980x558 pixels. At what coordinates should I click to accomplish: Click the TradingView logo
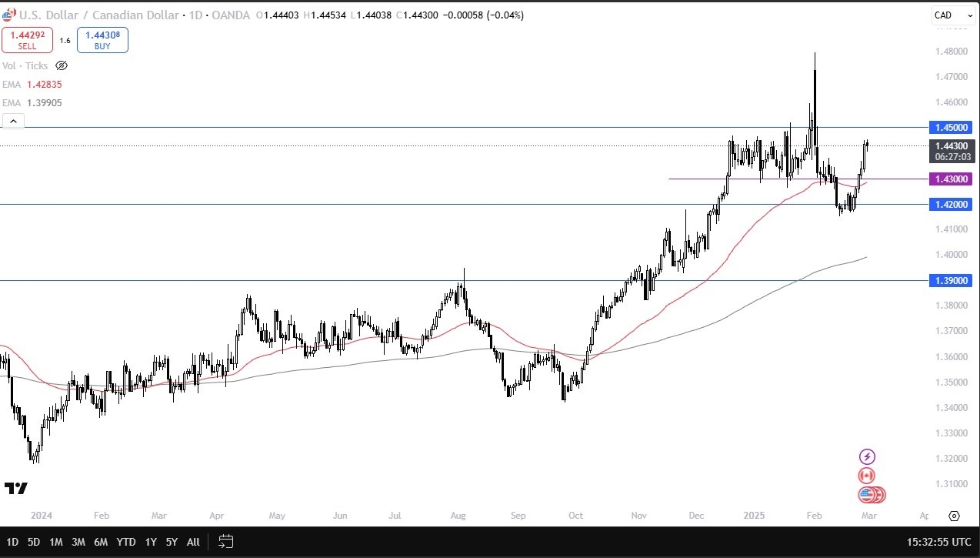coord(16,489)
